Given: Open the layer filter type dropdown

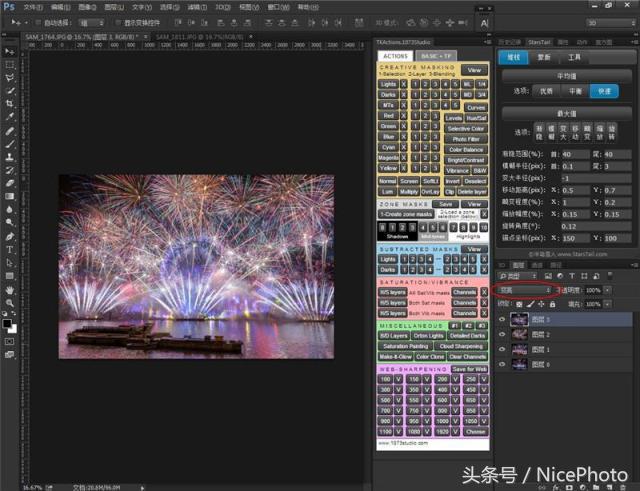Looking at the screenshot, I should coord(517,276).
